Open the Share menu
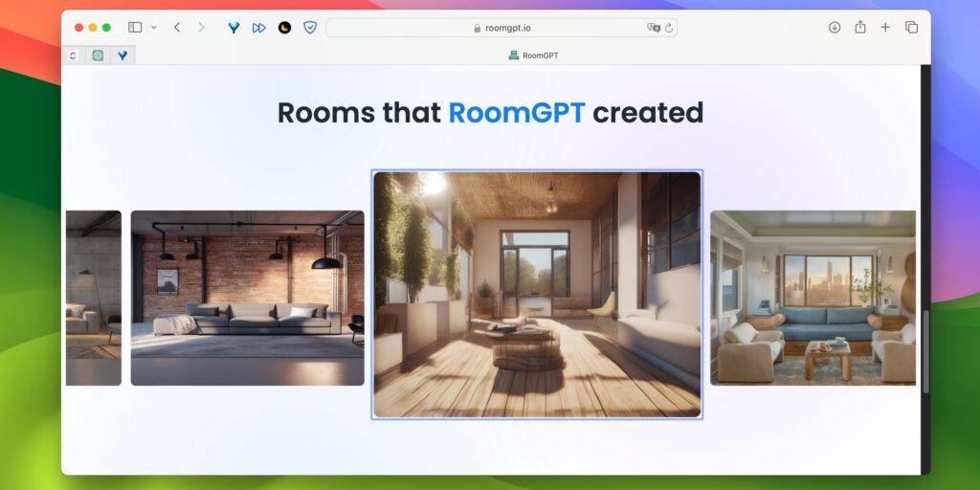The image size is (980, 490). tap(860, 27)
